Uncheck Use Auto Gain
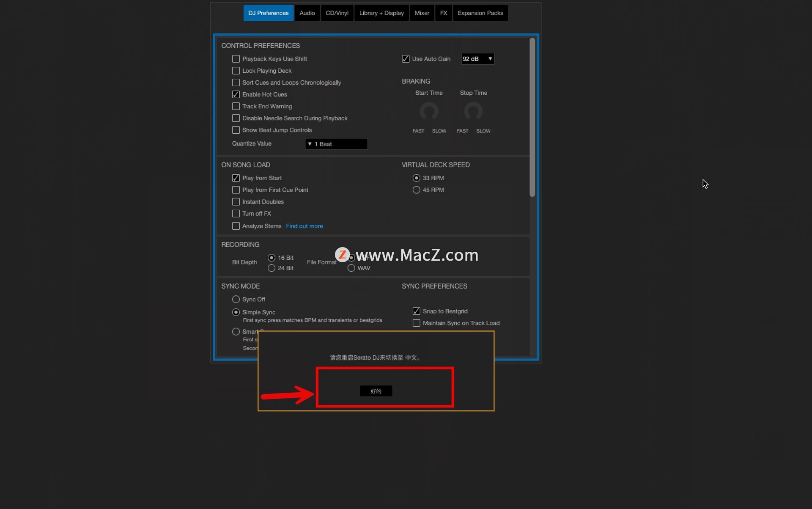Viewport: 812px width, 509px height. pos(406,59)
